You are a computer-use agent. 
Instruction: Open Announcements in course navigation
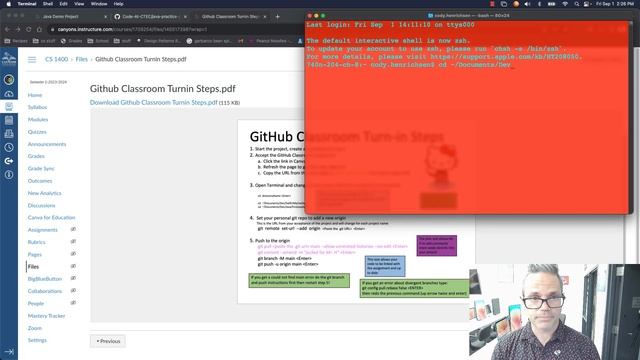pyautogui.click(x=47, y=144)
